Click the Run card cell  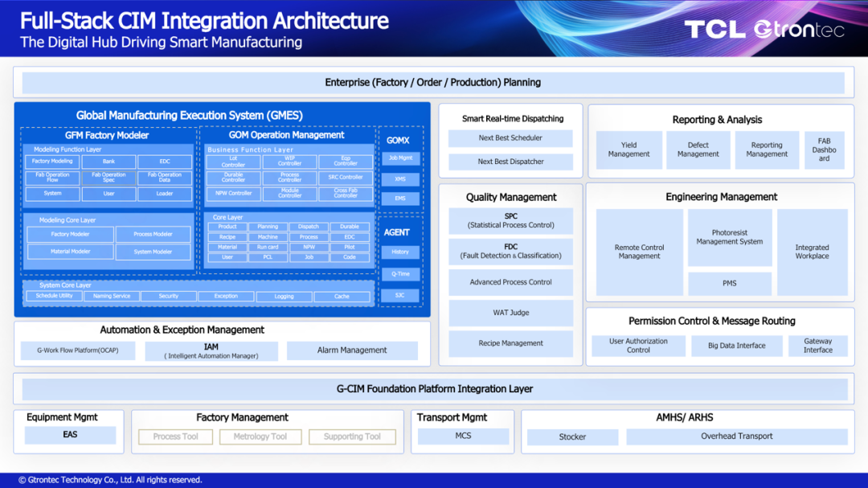pyautogui.click(x=268, y=247)
